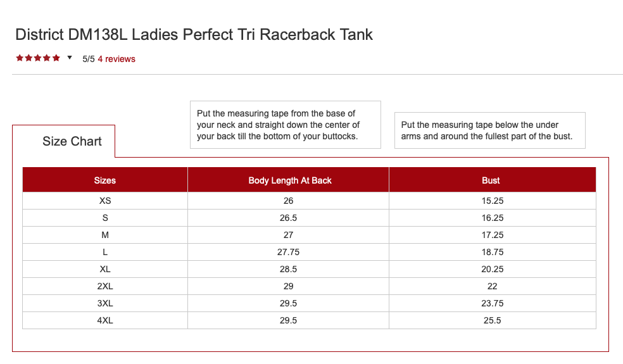Select the 2XL size row label
Image resolution: width=623 pixels, height=364 pixels.
tap(105, 286)
